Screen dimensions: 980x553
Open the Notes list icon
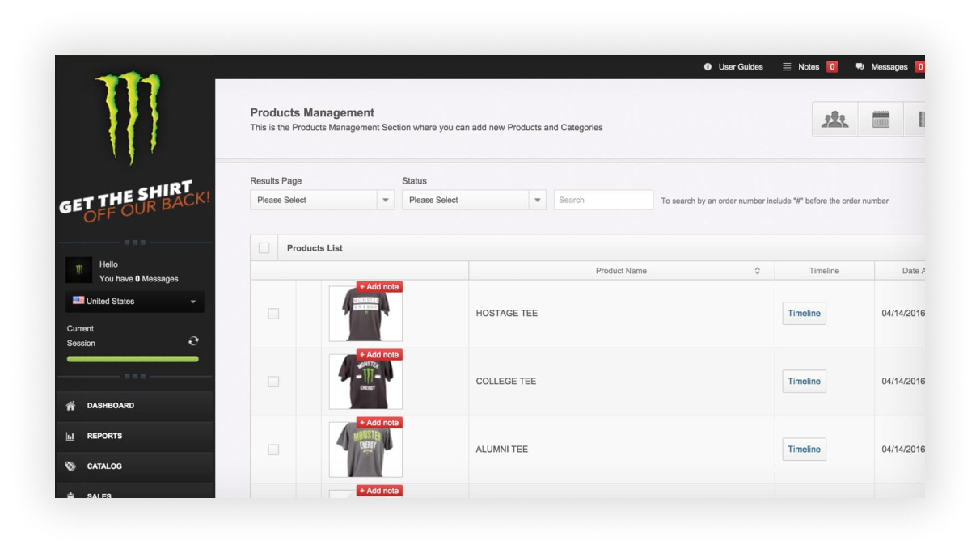coord(787,67)
